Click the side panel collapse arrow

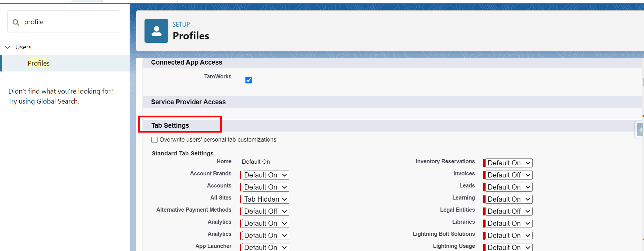pos(640,130)
